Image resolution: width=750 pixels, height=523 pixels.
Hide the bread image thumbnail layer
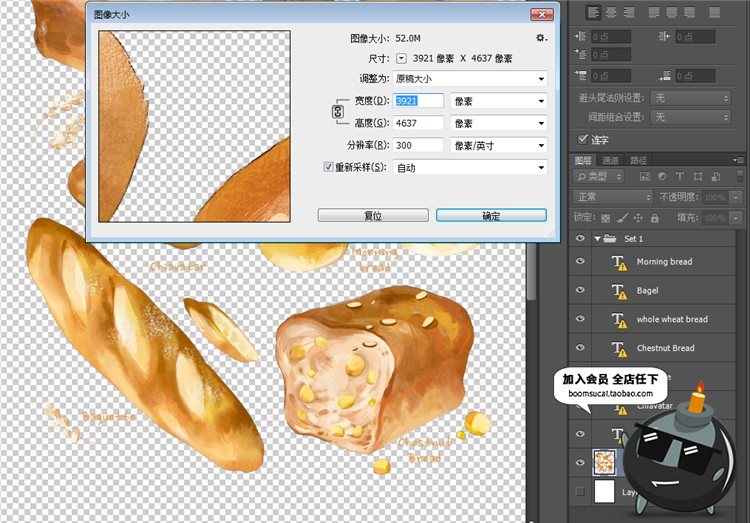[x=580, y=462]
